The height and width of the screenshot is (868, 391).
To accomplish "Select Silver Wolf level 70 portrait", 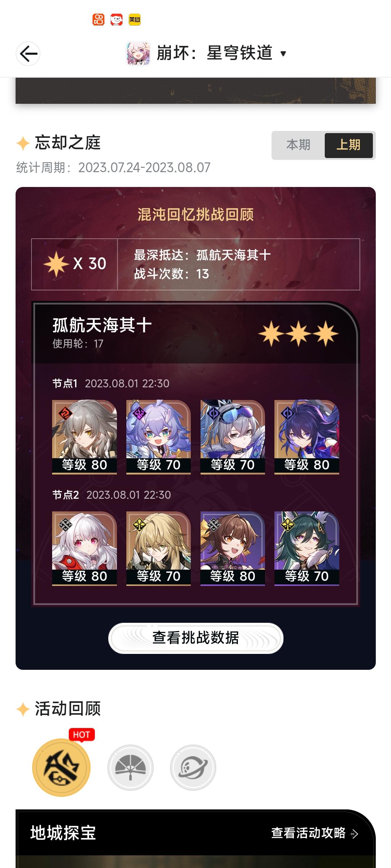I will pyautogui.click(x=233, y=437).
